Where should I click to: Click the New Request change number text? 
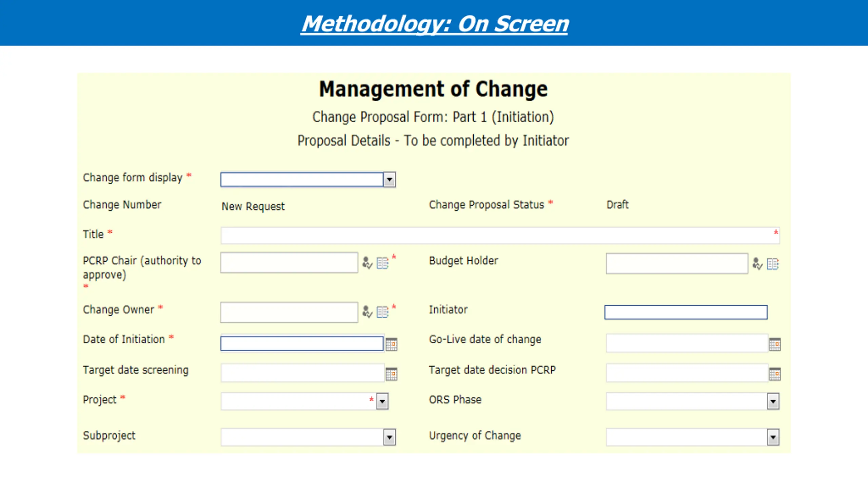pyautogui.click(x=253, y=206)
